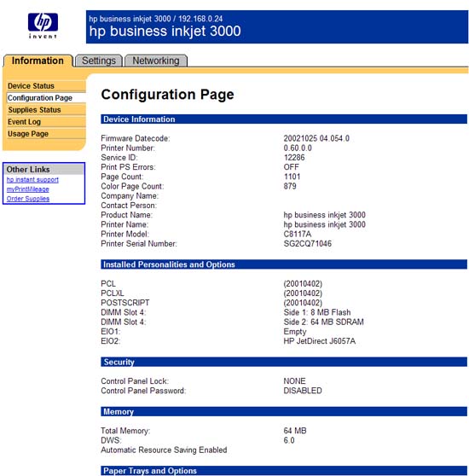
Task: Click the Printer Serial Number label
Action: [x=139, y=243]
